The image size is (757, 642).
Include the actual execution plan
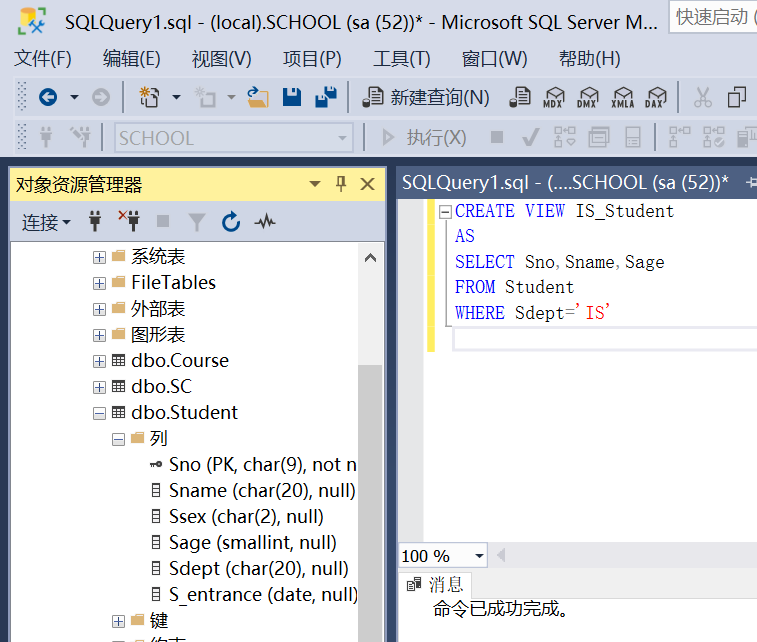[679, 137]
